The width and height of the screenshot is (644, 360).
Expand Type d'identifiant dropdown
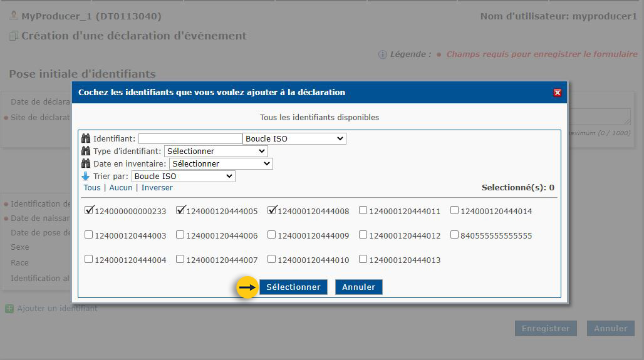[216, 151]
